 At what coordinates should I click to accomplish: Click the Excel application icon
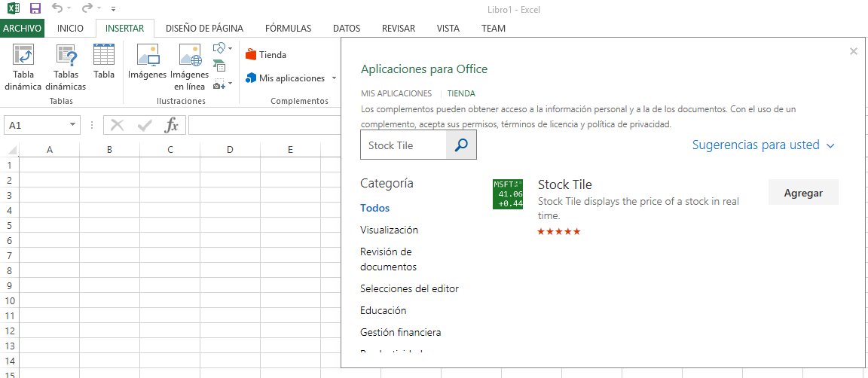pos(14,8)
